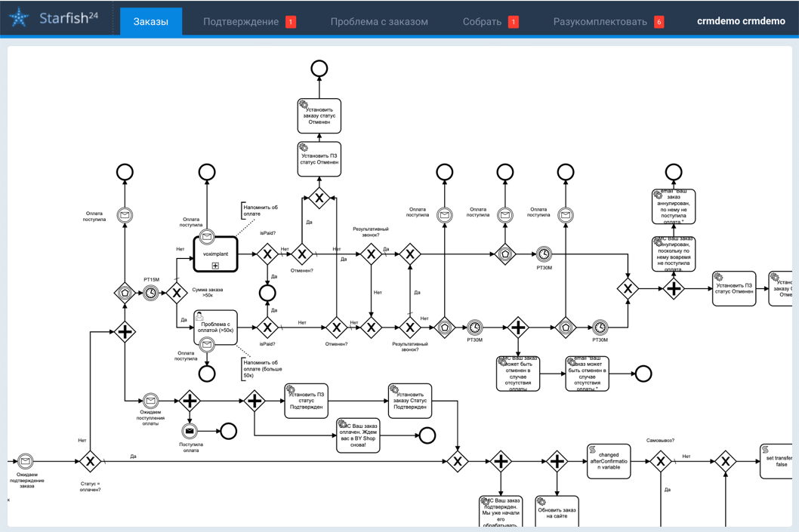Select the Ожидаем поступления оплаты message event
This screenshot has width=799, height=532.
click(x=151, y=401)
